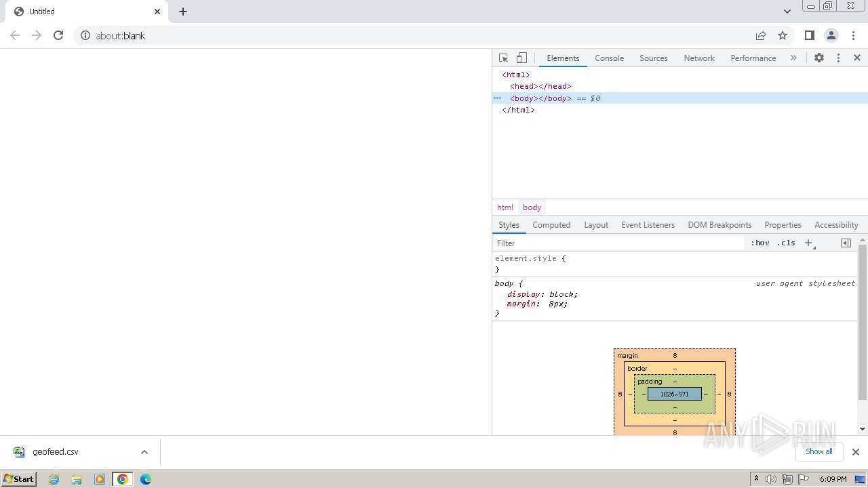Reload the current page
The image size is (868, 488).
click(58, 35)
